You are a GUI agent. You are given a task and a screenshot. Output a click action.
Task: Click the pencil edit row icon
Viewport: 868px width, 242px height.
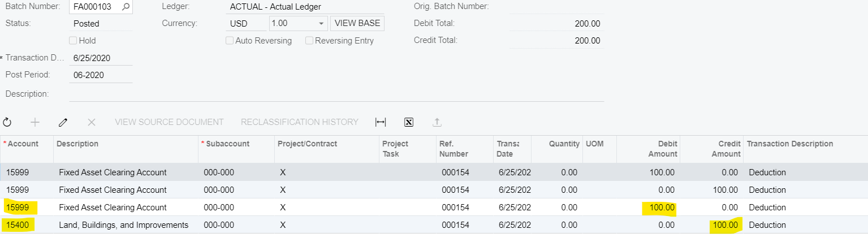(63, 122)
